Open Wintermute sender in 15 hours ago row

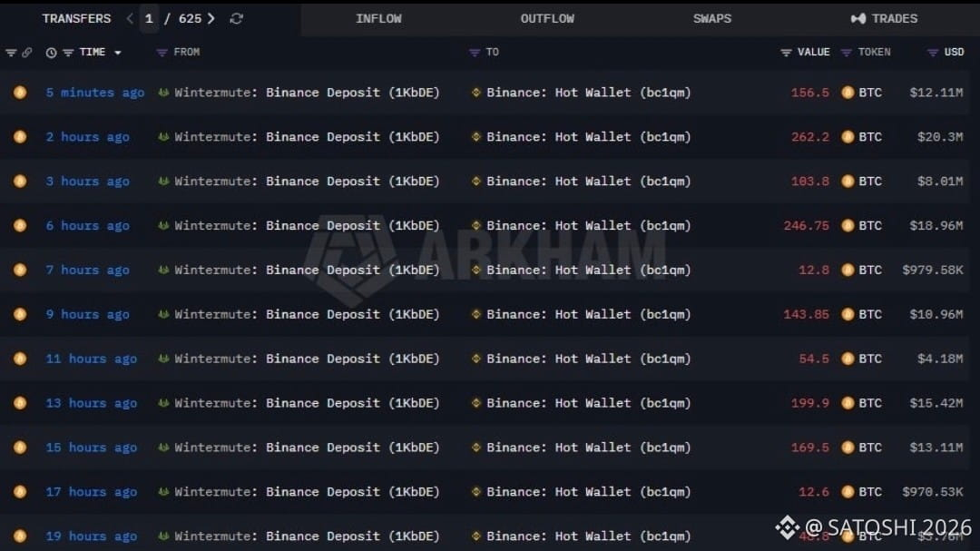coord(307,448)
